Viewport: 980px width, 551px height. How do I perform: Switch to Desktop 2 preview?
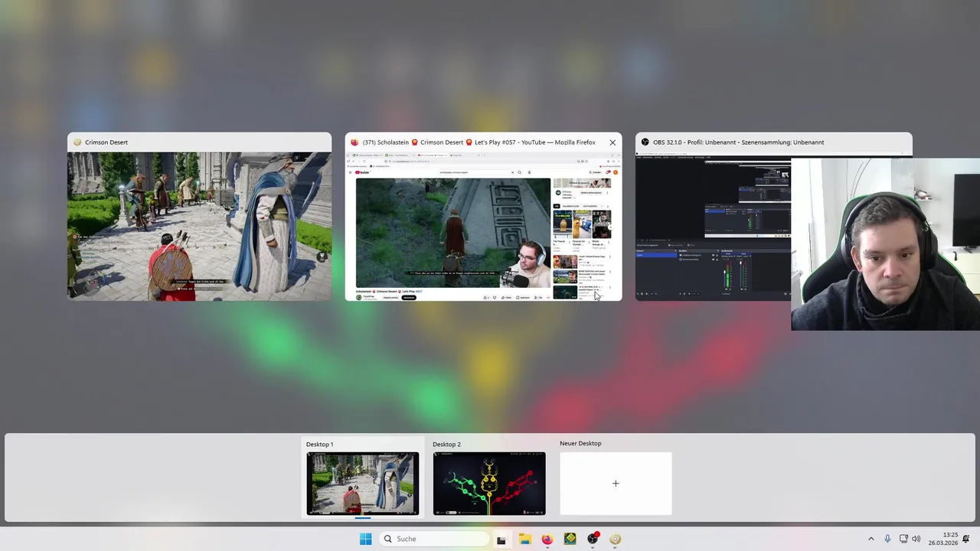[489, 483]
